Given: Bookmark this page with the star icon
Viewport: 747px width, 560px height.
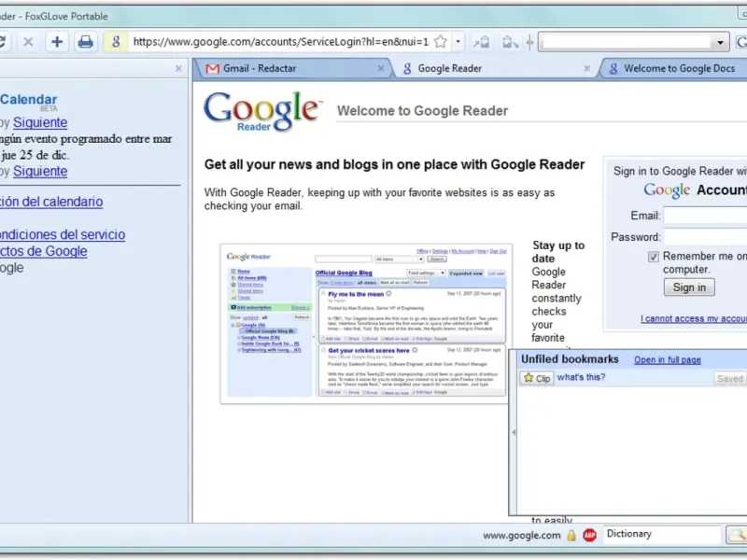Looking at the screenshot, I should coord(441,42).
